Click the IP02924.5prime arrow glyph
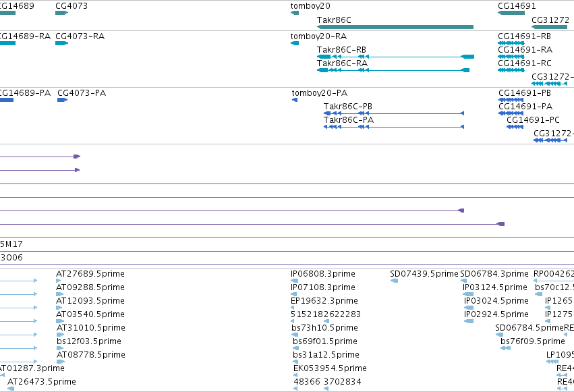This screenshot has height=392, width=574. coord(469,321)
